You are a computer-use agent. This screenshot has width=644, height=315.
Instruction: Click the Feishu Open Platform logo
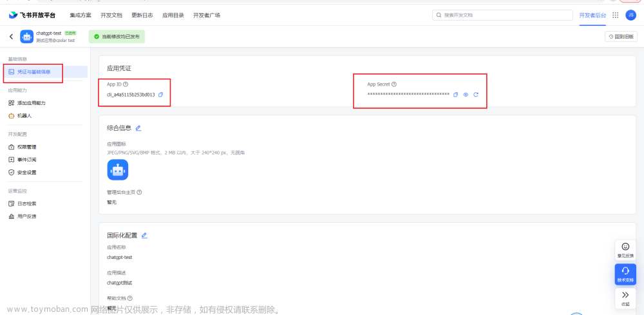click(x=32, y=15)
